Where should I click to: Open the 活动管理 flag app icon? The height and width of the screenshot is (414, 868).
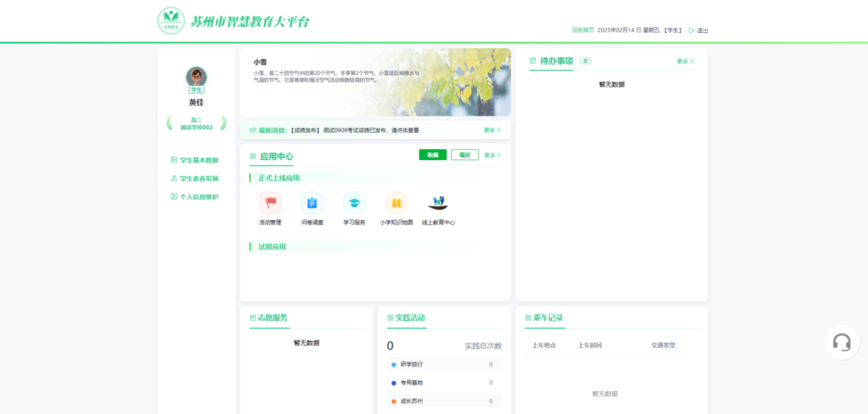pyautogui.click(x=270, y=203)
